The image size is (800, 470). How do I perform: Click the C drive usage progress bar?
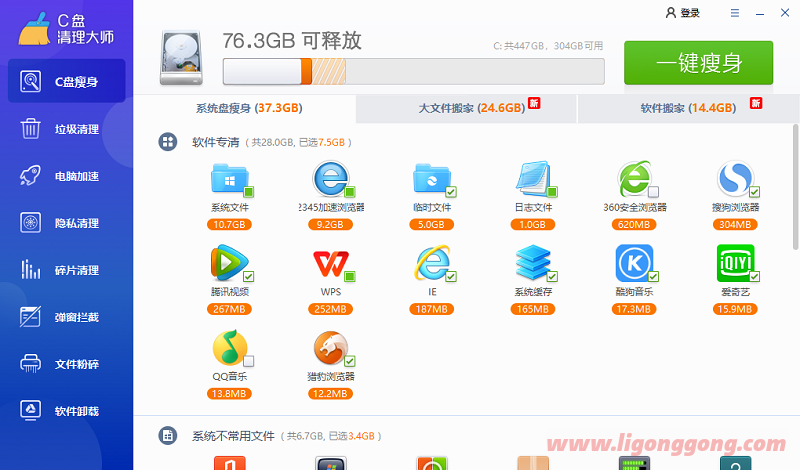(414, 71)
